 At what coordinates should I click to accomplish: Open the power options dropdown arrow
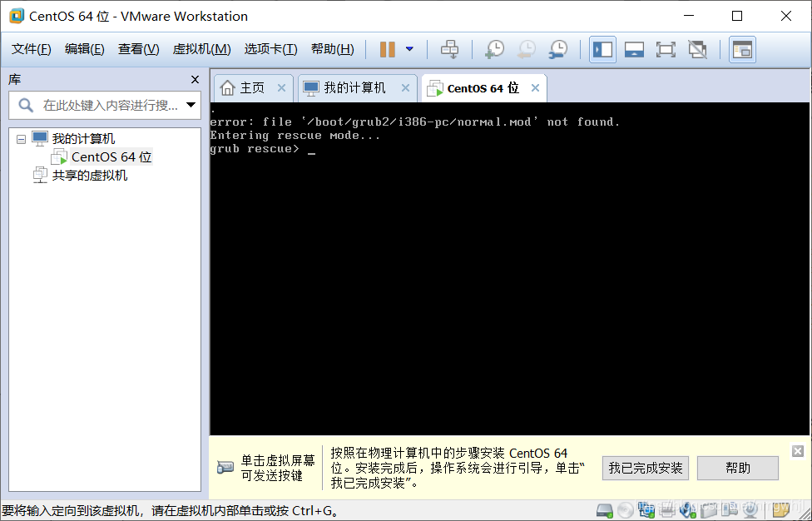click(x=409, y=49)
